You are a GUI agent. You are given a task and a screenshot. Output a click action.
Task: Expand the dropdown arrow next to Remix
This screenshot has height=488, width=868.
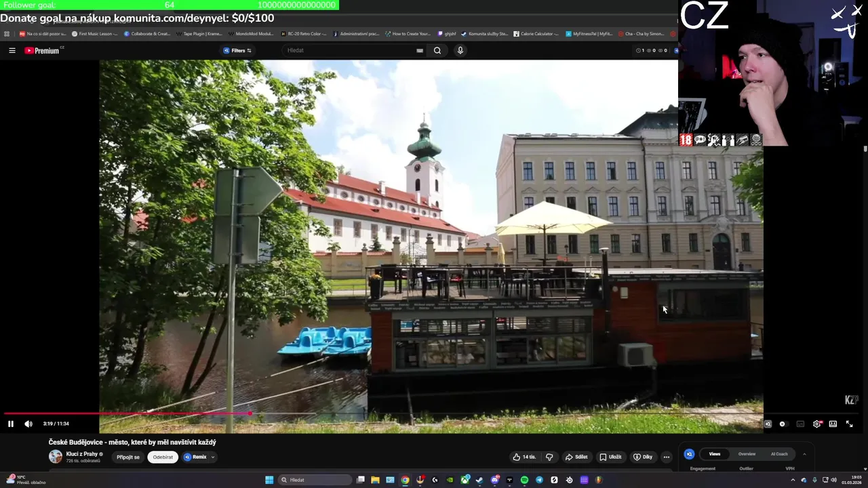213,457
